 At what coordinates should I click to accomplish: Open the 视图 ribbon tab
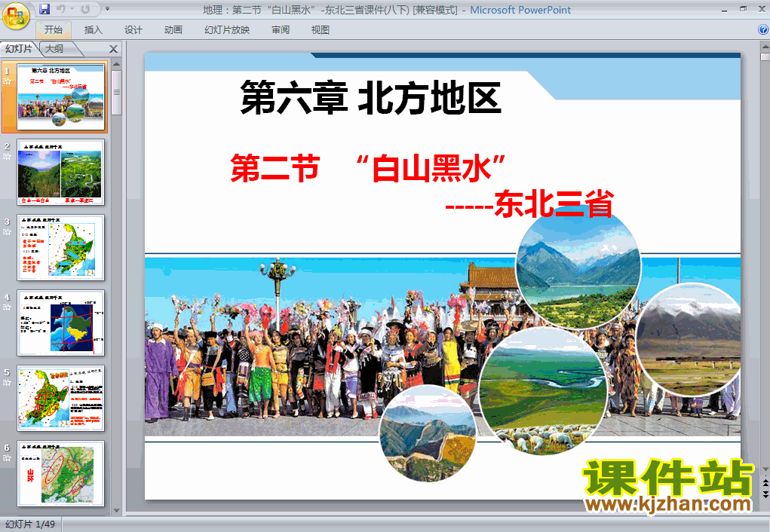(x=321, y=30)
